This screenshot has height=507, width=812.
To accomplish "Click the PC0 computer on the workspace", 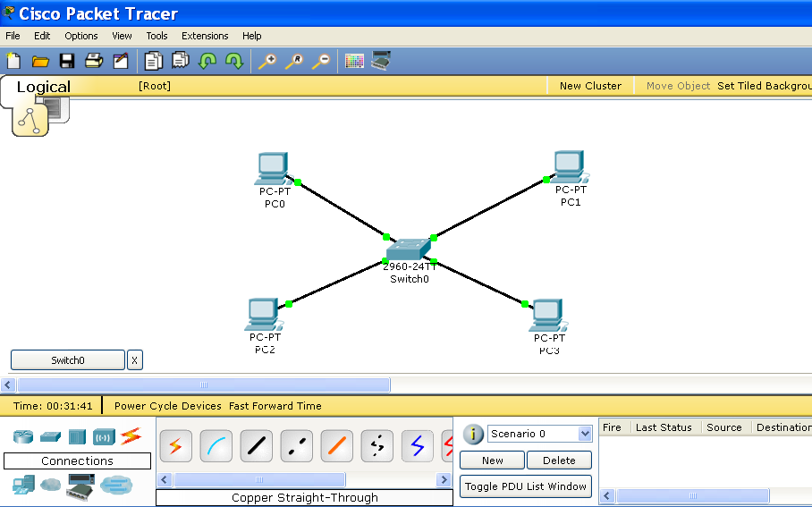I will pyautogui.click(x=273, y=169).
